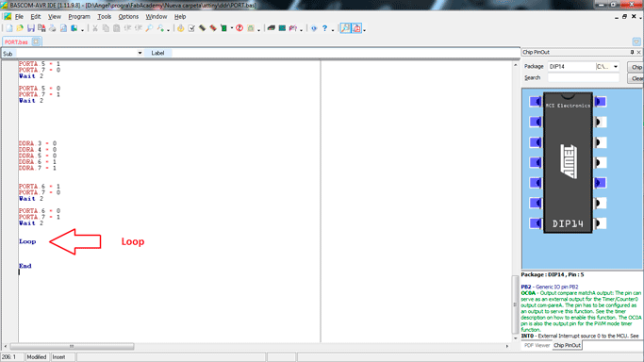Click the Terminal Emulator teal icon
The height and width of the screenshot is (362, 644).
[282, 28]
